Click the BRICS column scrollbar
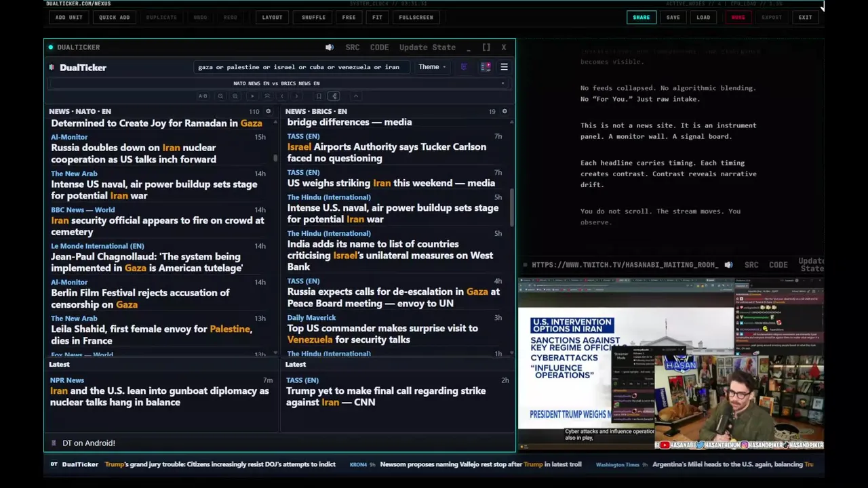This screenshot has width=868, height=488. click(512, 207)
